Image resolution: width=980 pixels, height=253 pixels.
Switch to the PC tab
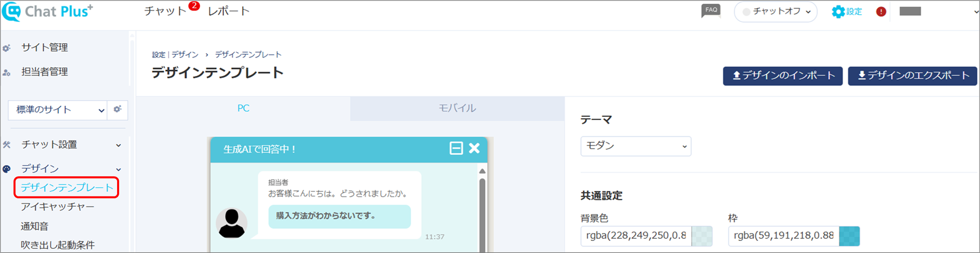(243, 108)
